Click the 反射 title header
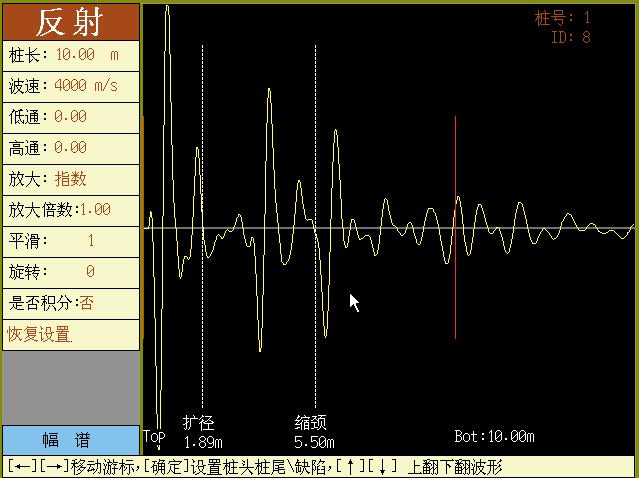639x478 pixels. 70,22
